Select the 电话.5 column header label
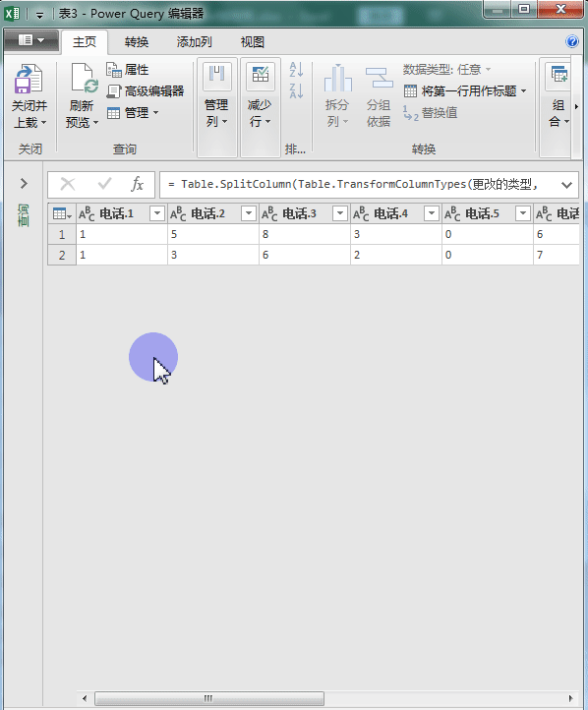 tap(482, 213)
